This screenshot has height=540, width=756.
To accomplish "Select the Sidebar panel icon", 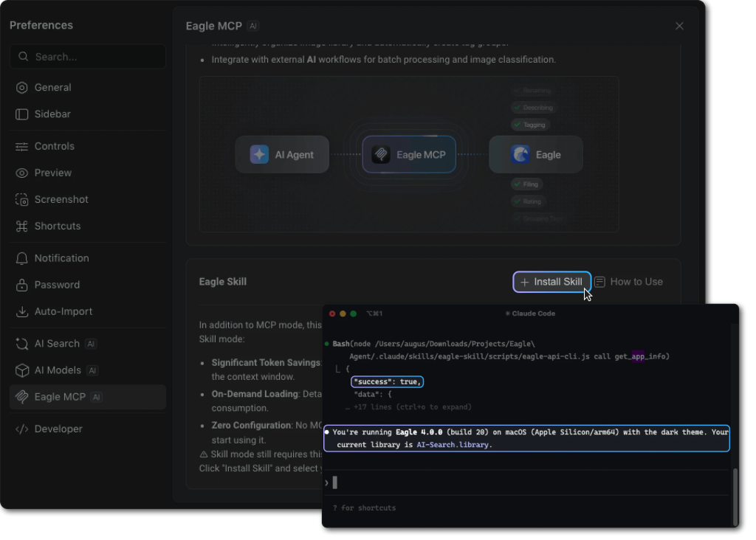I will coord(22,114).
